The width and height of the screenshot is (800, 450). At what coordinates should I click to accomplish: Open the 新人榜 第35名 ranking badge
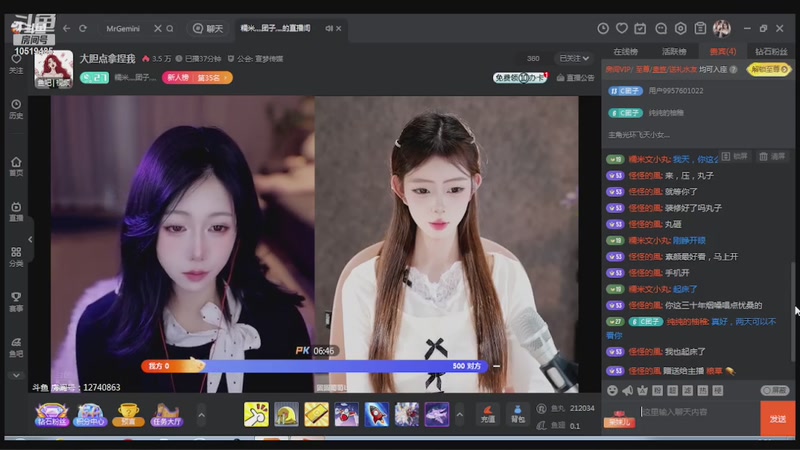coord(197,78)
